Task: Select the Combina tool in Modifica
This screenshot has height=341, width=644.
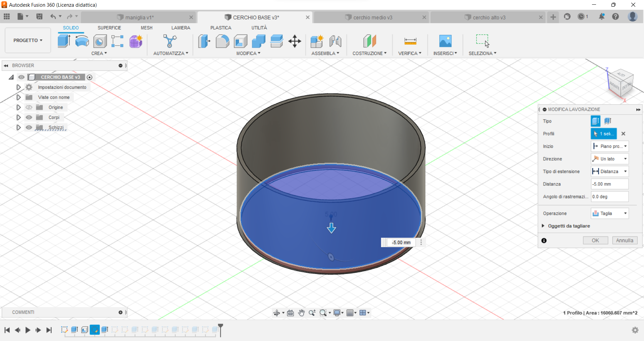Action: (258, 41)
